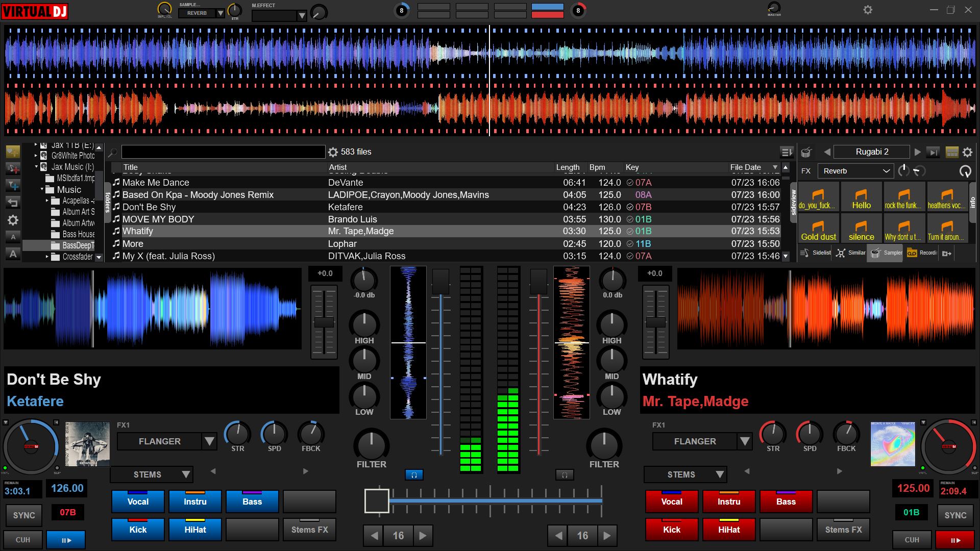The width and height of the screenshot is (980, 551).
Task: Click the vertical sideview tab
Action: tap(793, 203)
